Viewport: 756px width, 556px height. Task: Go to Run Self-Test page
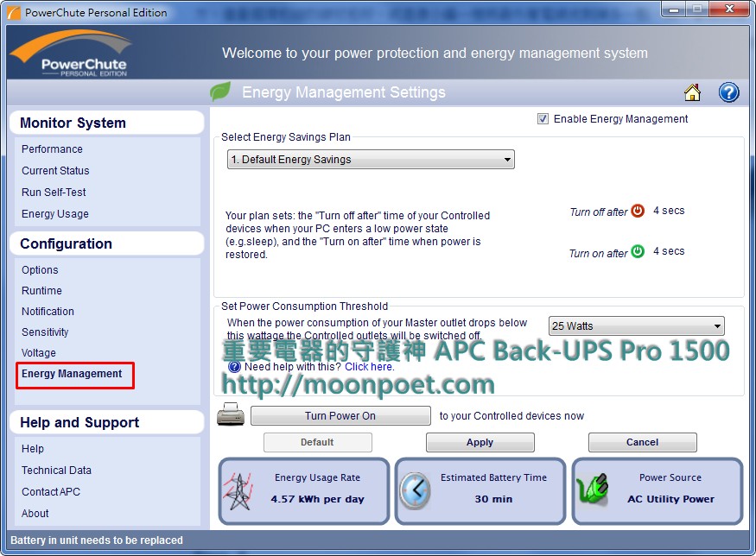(x=54, y=193)
